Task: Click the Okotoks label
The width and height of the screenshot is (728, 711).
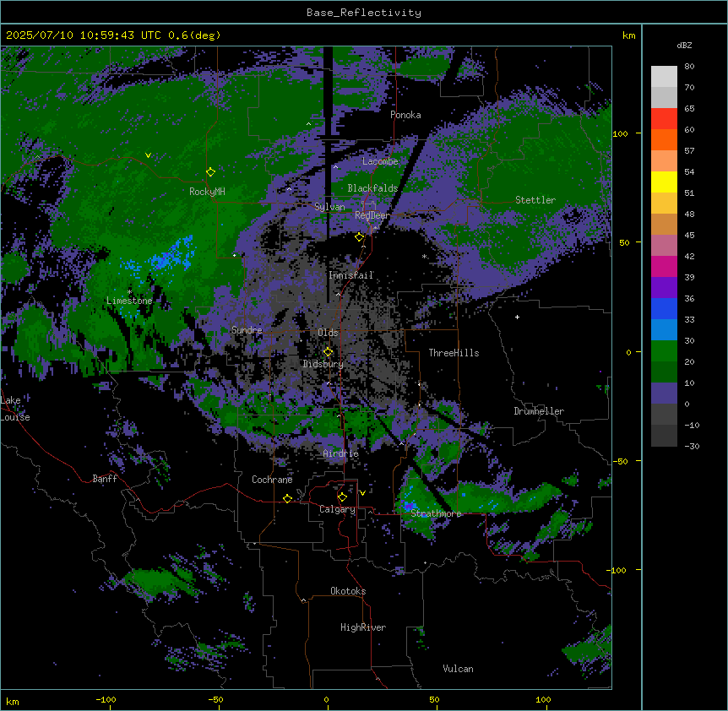Action: (x=348, y=591)
